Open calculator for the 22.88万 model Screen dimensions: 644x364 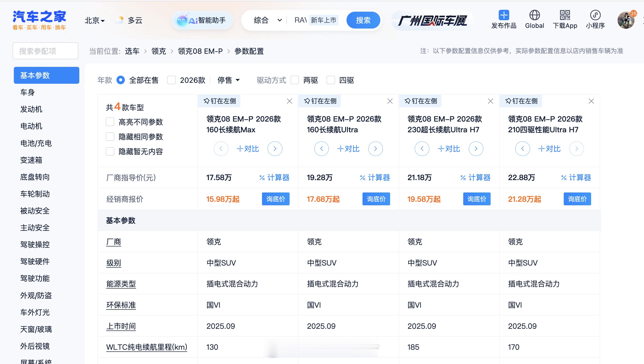[x=576, y=177]
